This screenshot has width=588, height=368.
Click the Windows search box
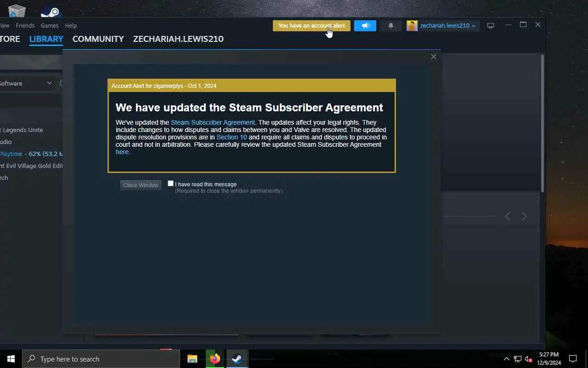[x=101, y=359]
